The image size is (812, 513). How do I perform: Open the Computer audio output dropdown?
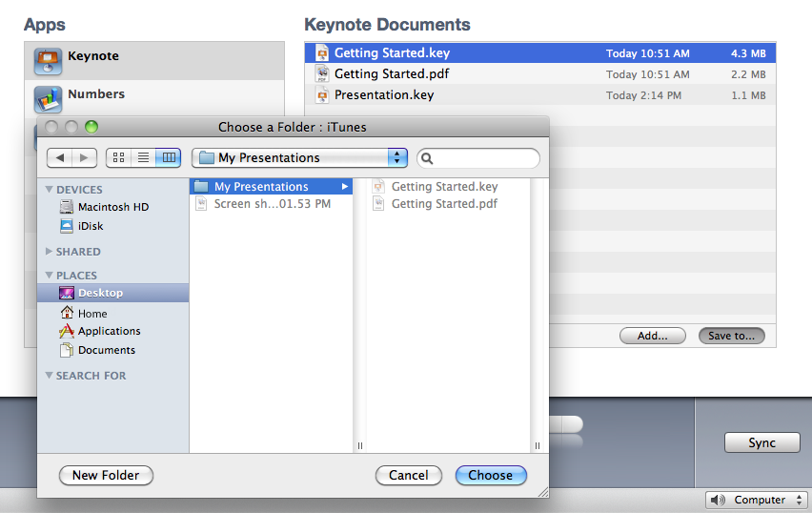tap(756, 500)
